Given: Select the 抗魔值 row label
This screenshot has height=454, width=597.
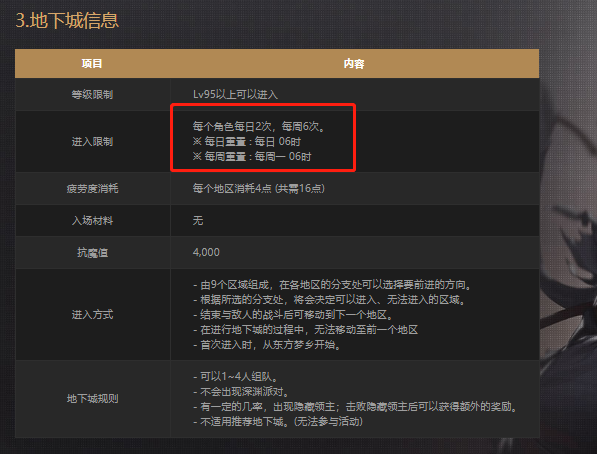Looking at the screenshot, I should (x=92, y=252).
